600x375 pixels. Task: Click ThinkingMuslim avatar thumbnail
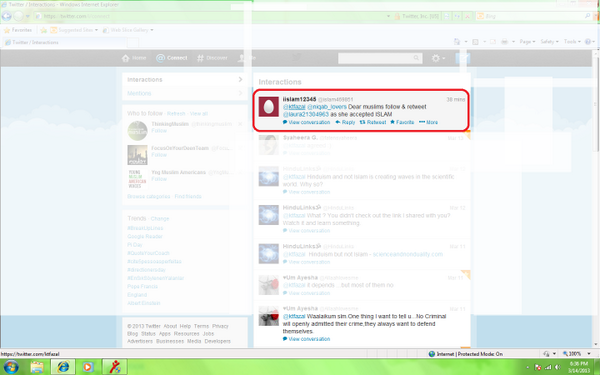(137, 131)
